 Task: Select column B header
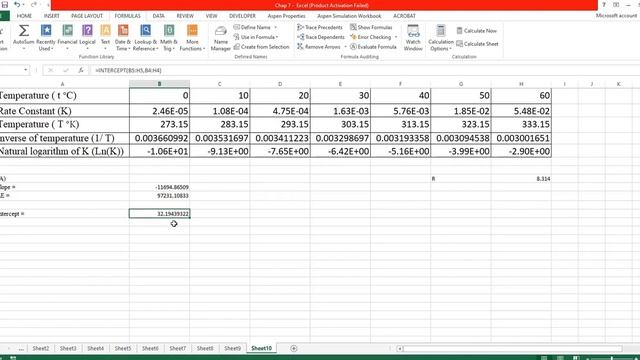point(159,84)
